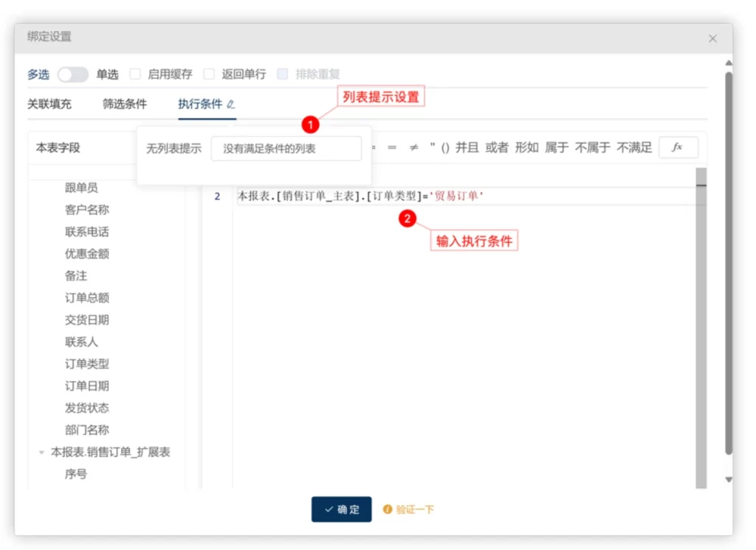Select the 序号 field under 扩展表
Screen dimensions: 756x550
76,474
